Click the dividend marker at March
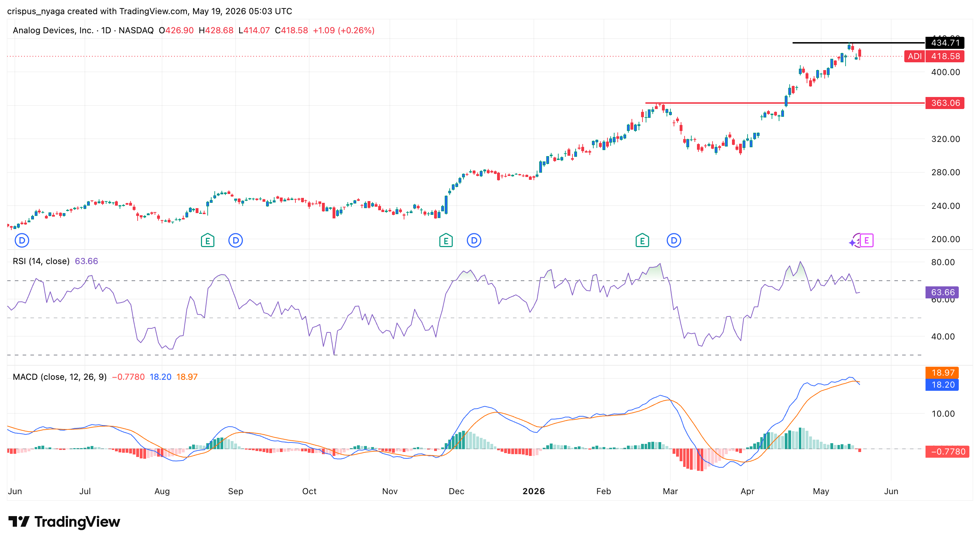This screenshot has width=980, height=543. click(674, 240)
